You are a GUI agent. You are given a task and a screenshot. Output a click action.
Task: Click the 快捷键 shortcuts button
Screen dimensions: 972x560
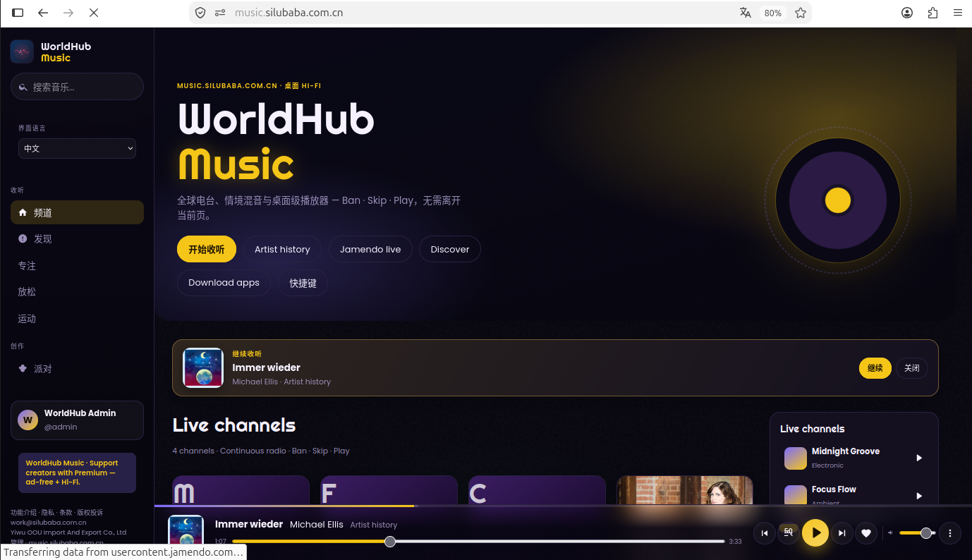303,283
